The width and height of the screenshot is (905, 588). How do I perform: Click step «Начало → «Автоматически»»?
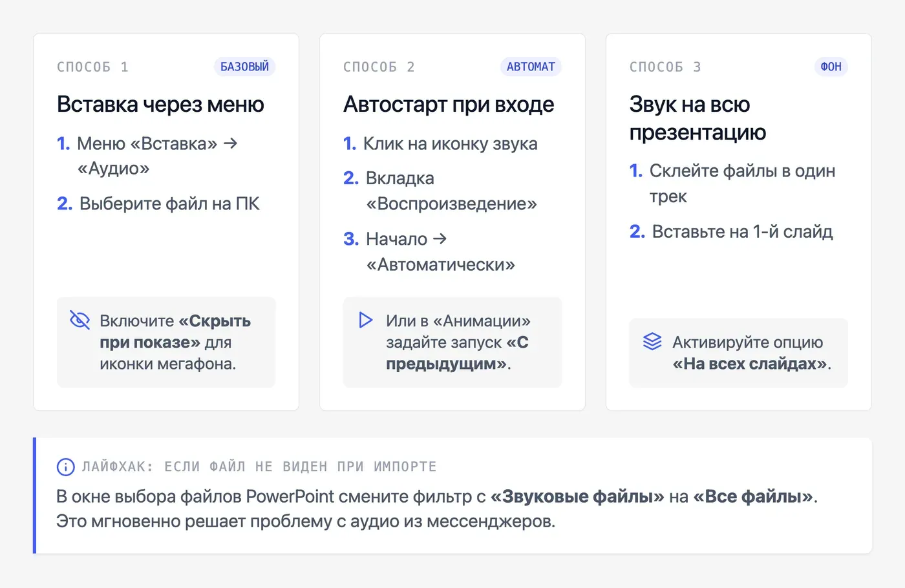tap(429, 251)
